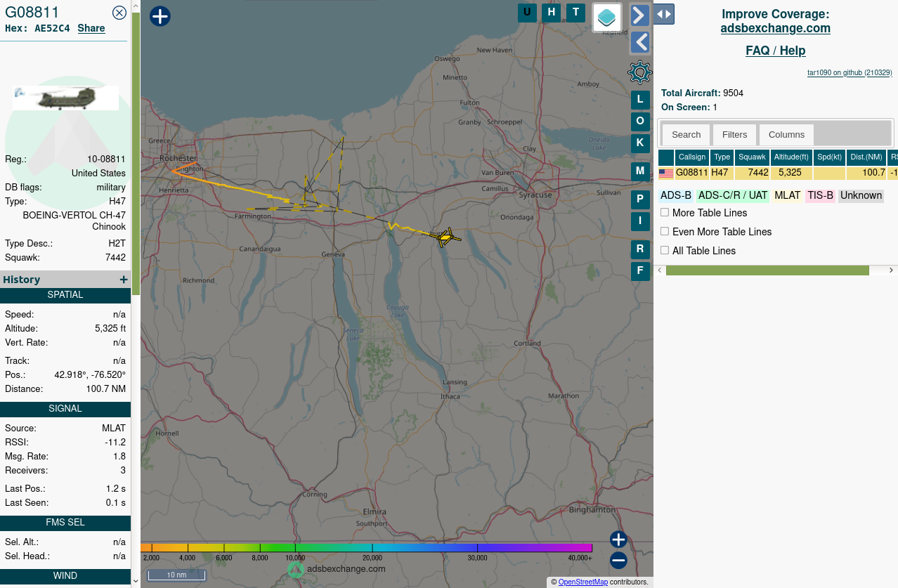Screen dimensions: 898x588
Task: Click the table horizontal scrollbar thumb
Action: [x=767, y=270]
